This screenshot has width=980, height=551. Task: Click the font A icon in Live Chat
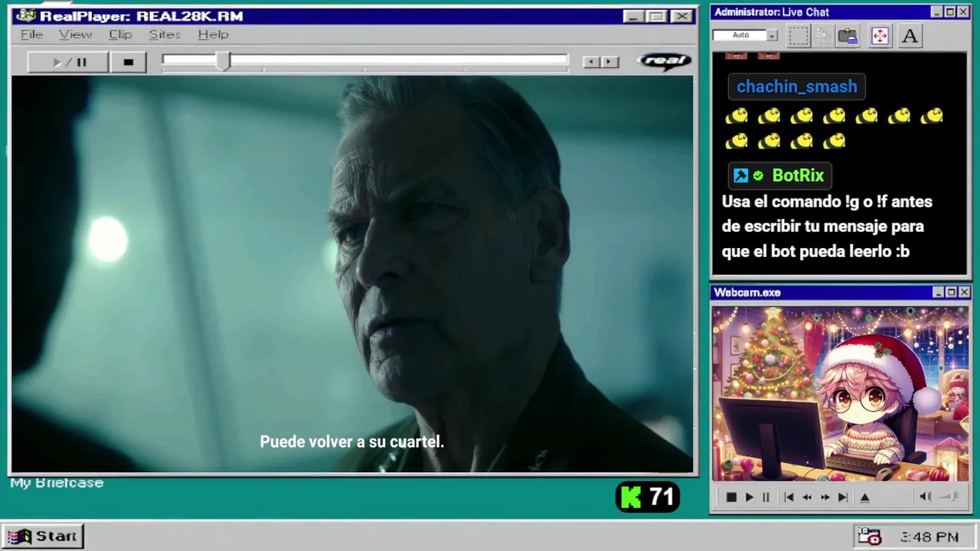pos(910,36)
